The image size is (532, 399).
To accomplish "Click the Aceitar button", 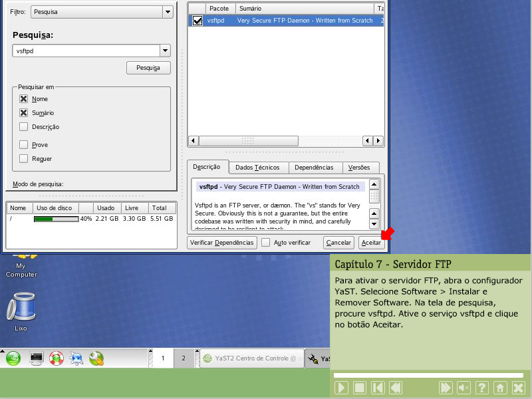I will point(370,243).
